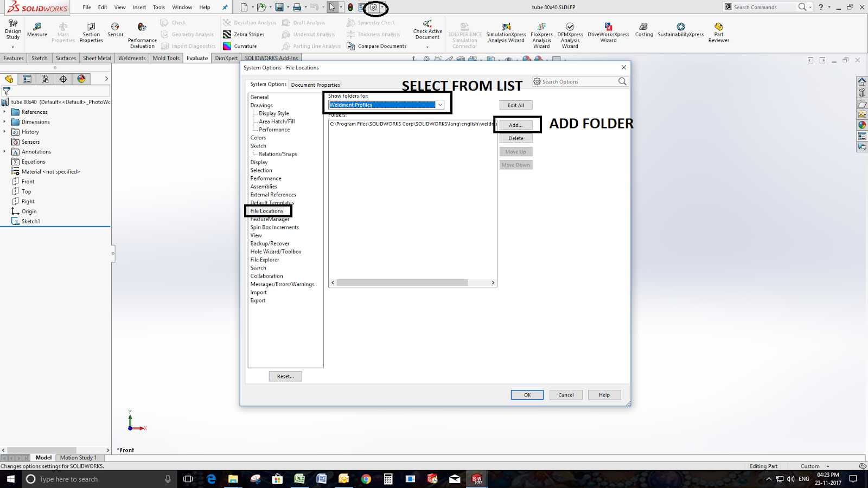Screen dimensions: 868x488
Task: Switch to the Document Properties tab
Action: tap(315, 85)
